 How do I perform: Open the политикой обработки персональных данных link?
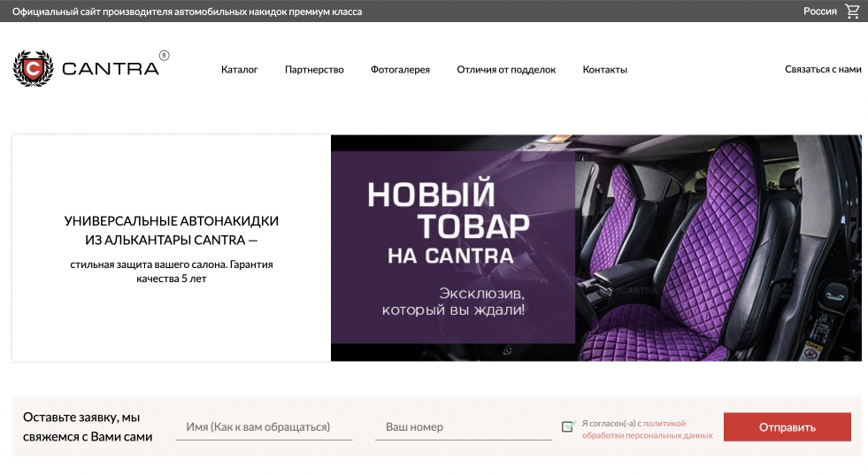[x=647, y=430]
